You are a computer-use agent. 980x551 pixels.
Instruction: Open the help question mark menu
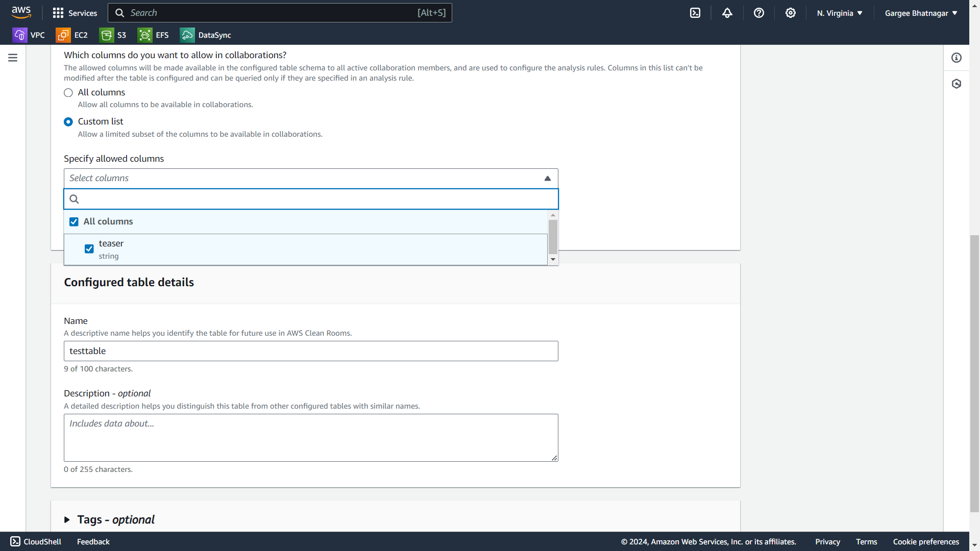(x=759, y=13)
